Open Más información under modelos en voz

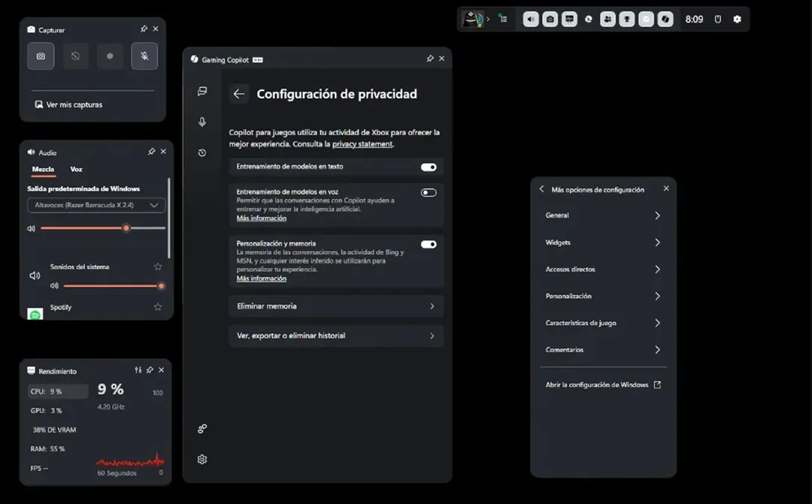[x=262, y=218]
